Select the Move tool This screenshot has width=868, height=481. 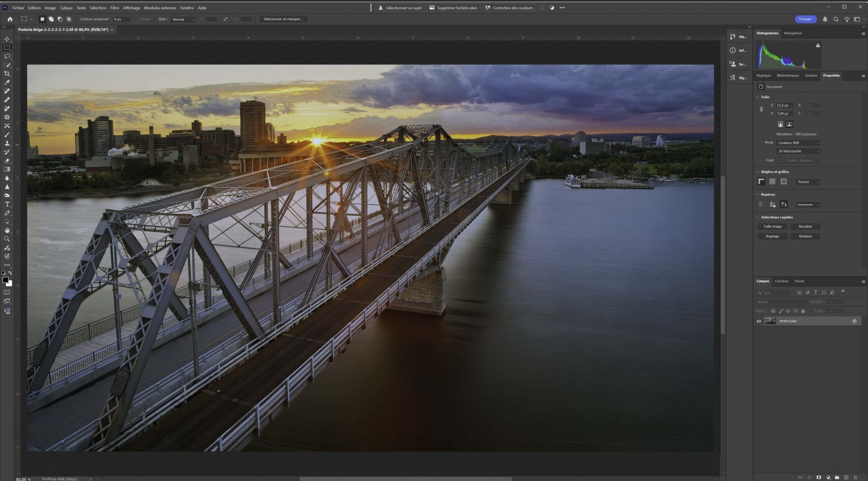click(x=7, y=39)
